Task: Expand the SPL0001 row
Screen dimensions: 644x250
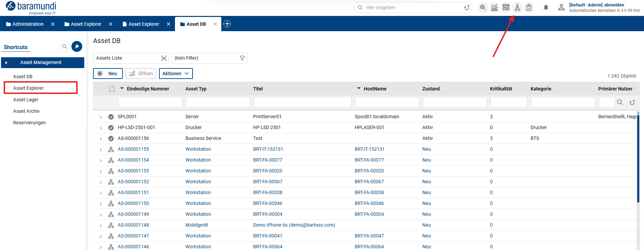Action: pyautogui.click(x=101, y=117)
